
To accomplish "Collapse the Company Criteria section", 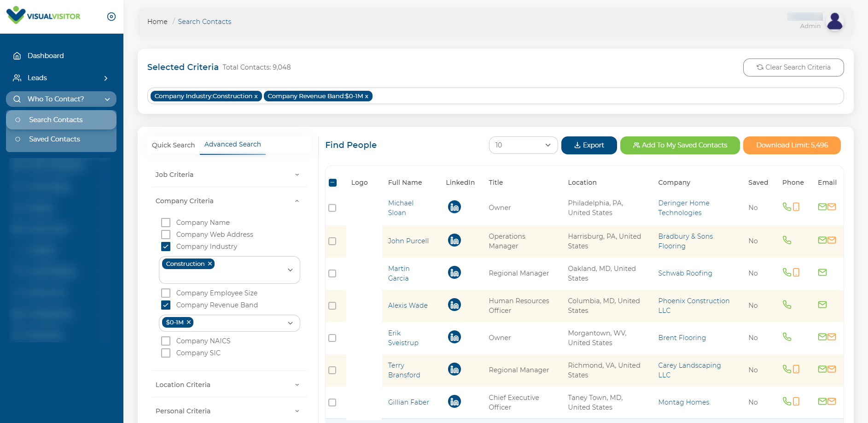I will pyautogui.click(x=229, y=201).
